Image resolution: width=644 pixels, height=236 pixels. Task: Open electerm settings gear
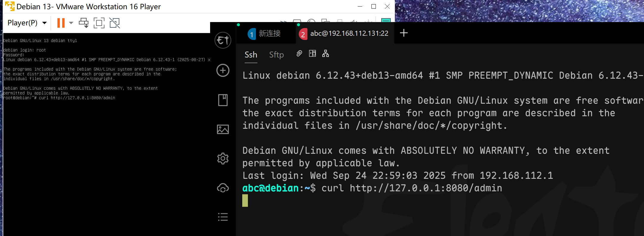point(223,159)
